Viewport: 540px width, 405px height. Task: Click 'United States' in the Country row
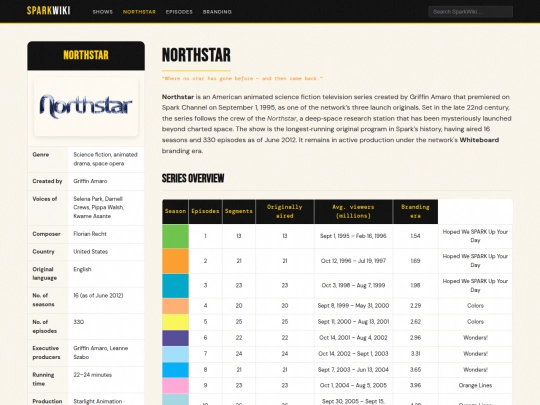(x=91, y=252)
